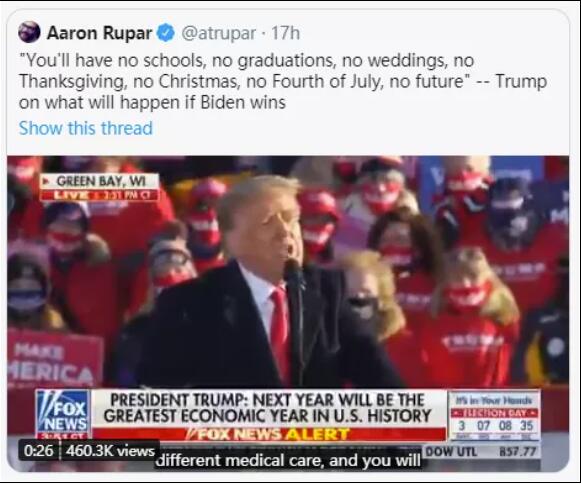Visit the @atrupar handle link
Image resolution: width=581 pixels, height=484 pixels.
tap(218, 33)
